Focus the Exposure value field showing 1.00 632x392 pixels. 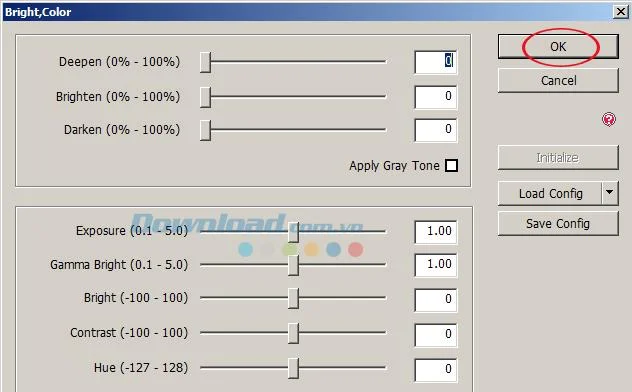click(436, 232)
